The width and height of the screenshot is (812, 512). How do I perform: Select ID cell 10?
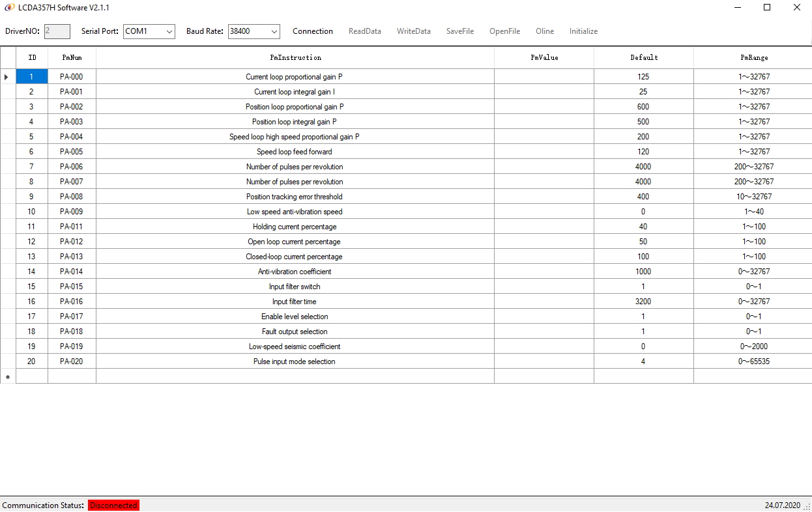(32, 212)
